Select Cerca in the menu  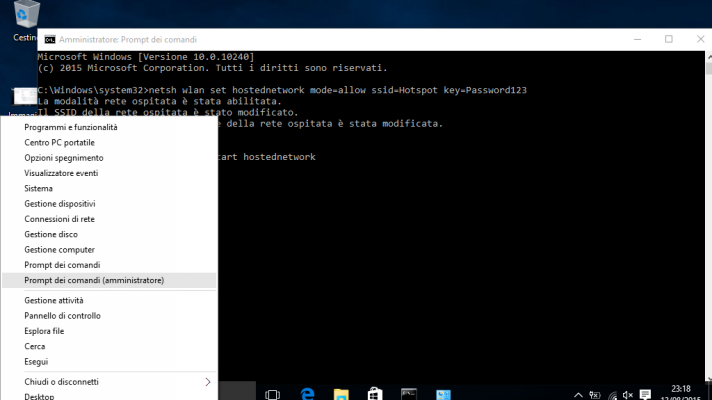click(x=109, y=346)
